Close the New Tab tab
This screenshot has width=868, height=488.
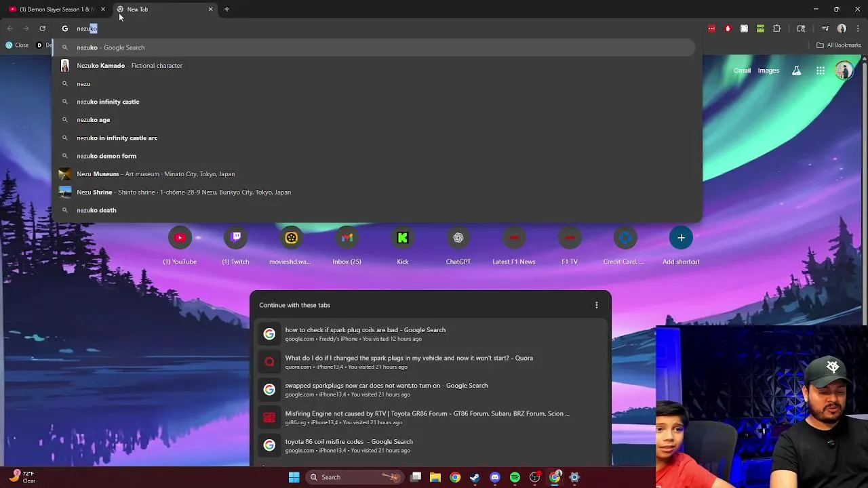(x=210, y=9)
